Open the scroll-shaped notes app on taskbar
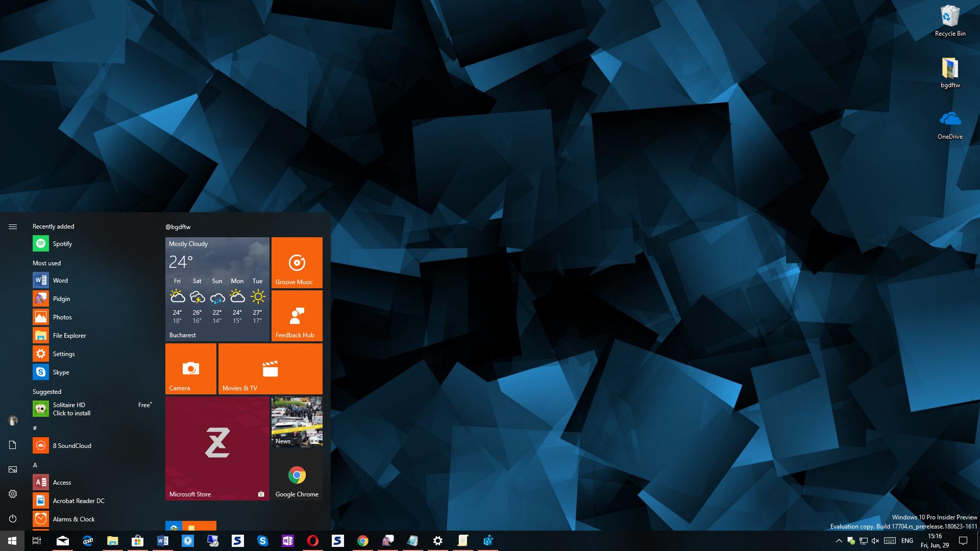This screenshot has height=551, width=980. (x=463, y=541)
